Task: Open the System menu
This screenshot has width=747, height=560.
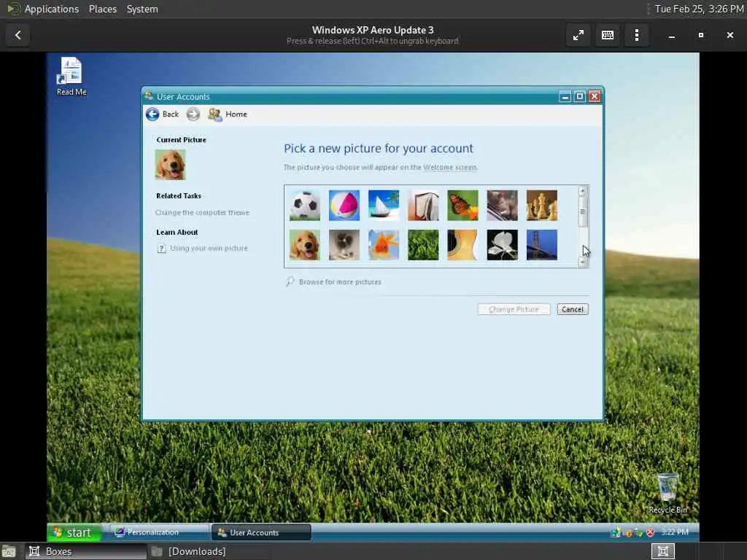Action: click(142, 9)
